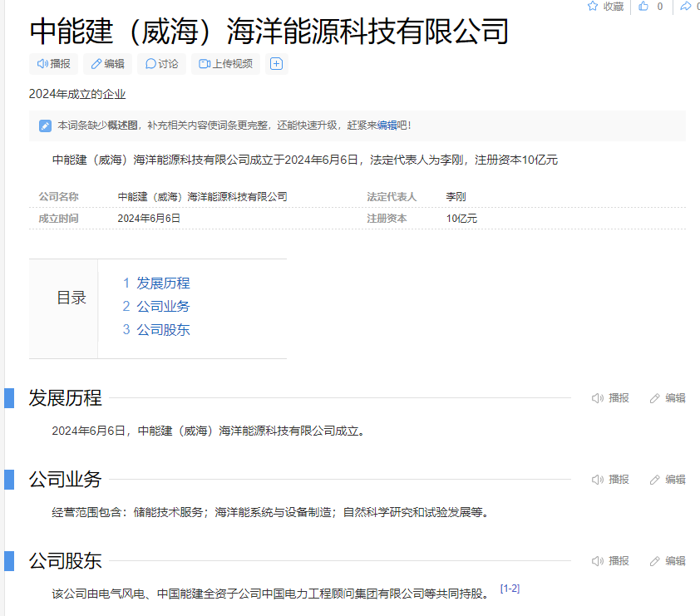Image resolution: width=700 pixels, height=616 pixels.
Task: Click the 公司业务 section heading
Action: tap(66, 480)
